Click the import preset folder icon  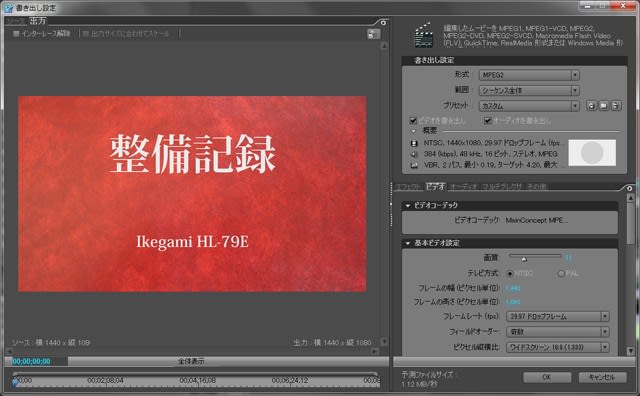coord(604,106)
